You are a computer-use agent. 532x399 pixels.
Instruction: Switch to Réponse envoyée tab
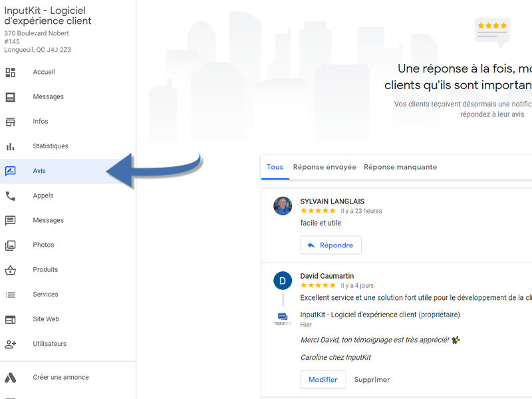tap(325, 167)
